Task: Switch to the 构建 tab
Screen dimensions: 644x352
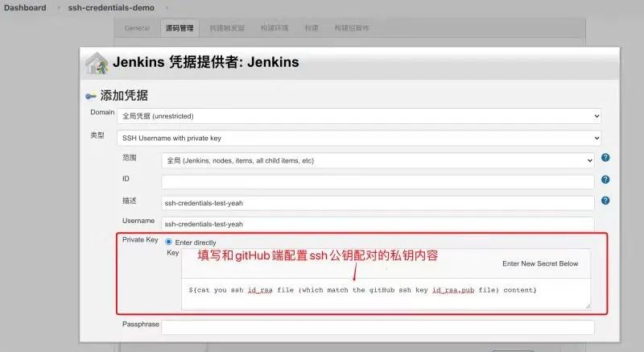Action: coord(312,28)
